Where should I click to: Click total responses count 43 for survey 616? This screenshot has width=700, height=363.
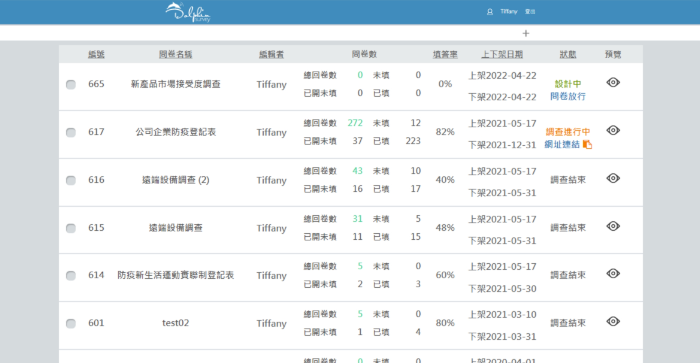[x=358, y=171]
